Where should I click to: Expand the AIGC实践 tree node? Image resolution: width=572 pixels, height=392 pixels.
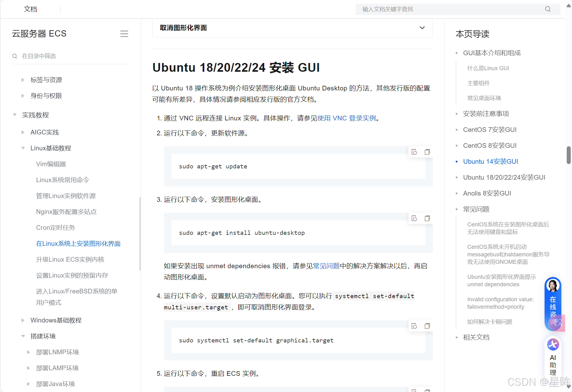pos(23,132)
